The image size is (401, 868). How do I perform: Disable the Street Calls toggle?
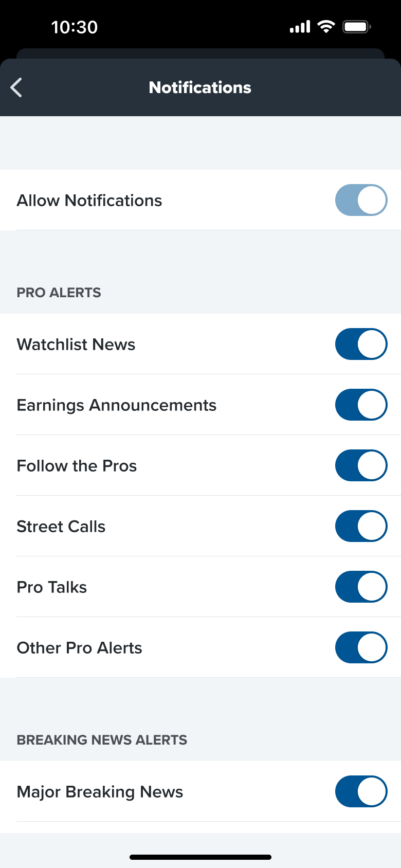pyautogui.click(x=361, y=526)
